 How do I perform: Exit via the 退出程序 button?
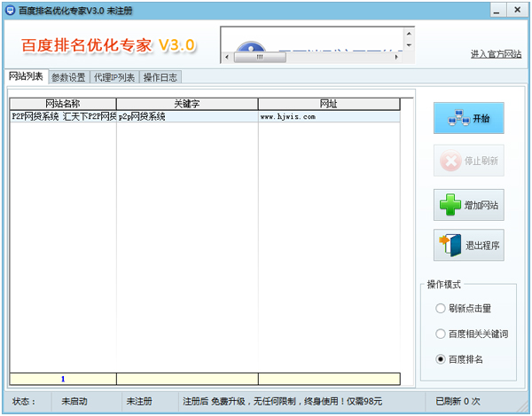point(468,245)
